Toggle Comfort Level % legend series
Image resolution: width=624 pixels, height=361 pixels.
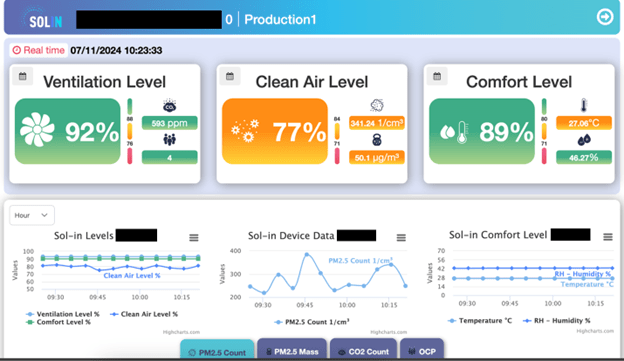point(58,322)
